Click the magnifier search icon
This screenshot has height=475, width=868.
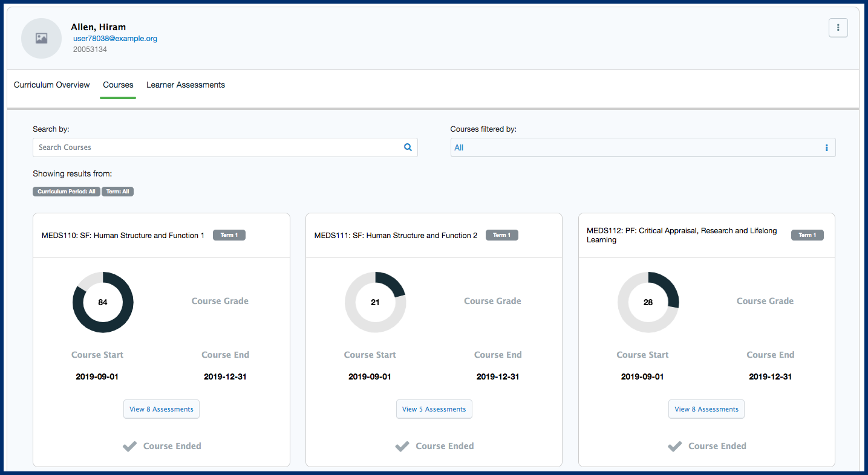pyautogui.click(x=408, y=147)
